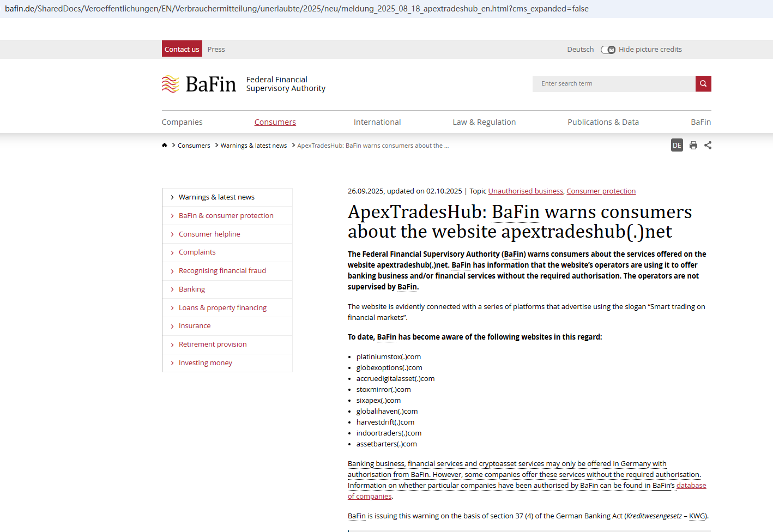Open the Publications & Data menu
Image resolution: width=773 pixels, height=532 pixels.
(x=603, y=122)
